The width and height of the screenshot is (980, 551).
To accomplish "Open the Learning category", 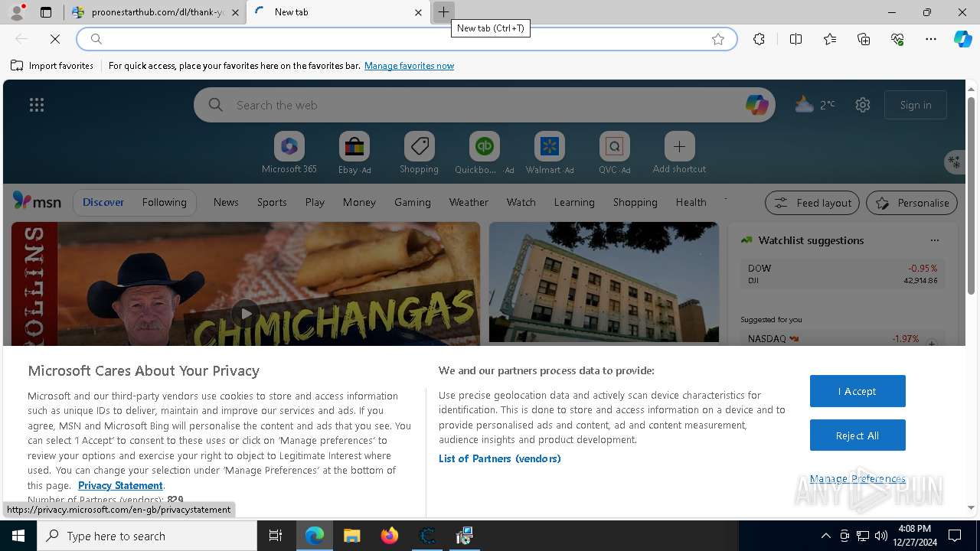I will (x=574, y=202).
